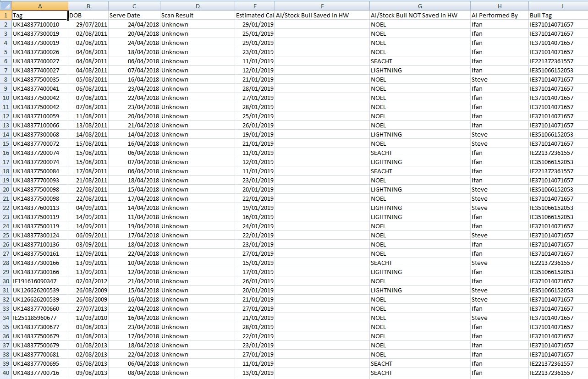The width and height of the screenshot is (588, 379).
Task: Select row 1 by its row number
Action: [x=6, y=15]
